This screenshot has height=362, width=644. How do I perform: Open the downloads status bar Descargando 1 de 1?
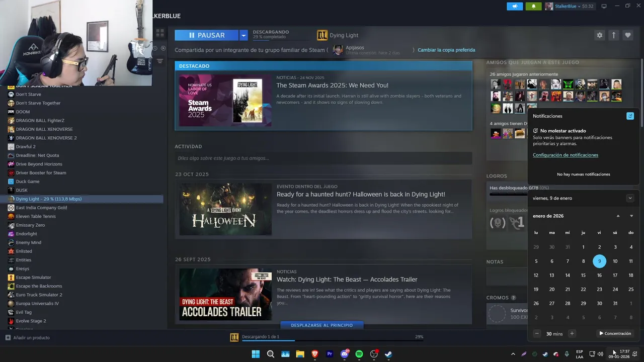tap(326, 337)
